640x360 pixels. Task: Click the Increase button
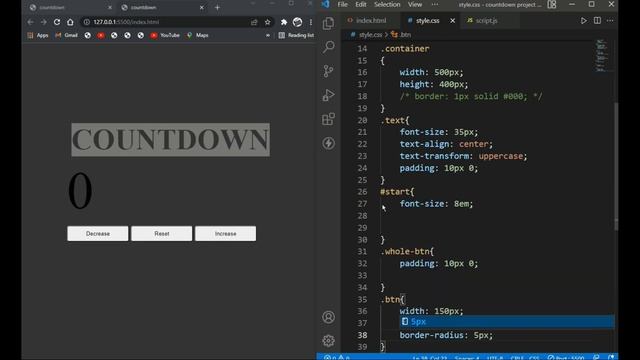tap(225, 233)
